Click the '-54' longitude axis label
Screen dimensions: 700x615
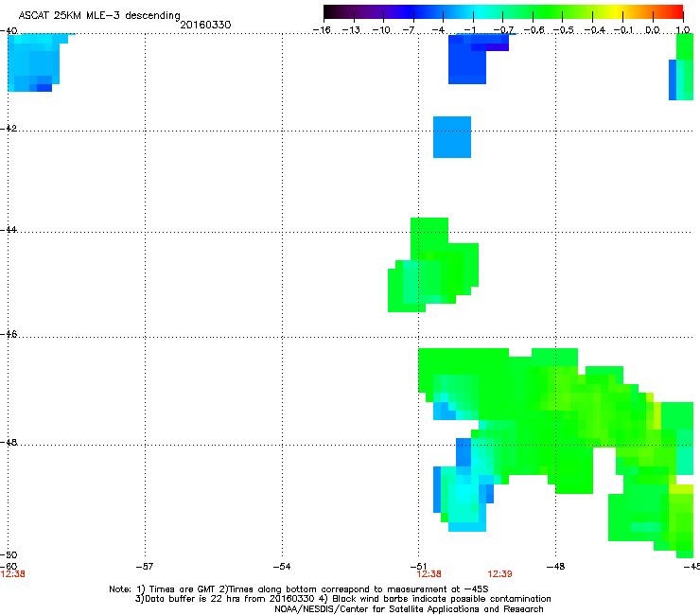282,567
